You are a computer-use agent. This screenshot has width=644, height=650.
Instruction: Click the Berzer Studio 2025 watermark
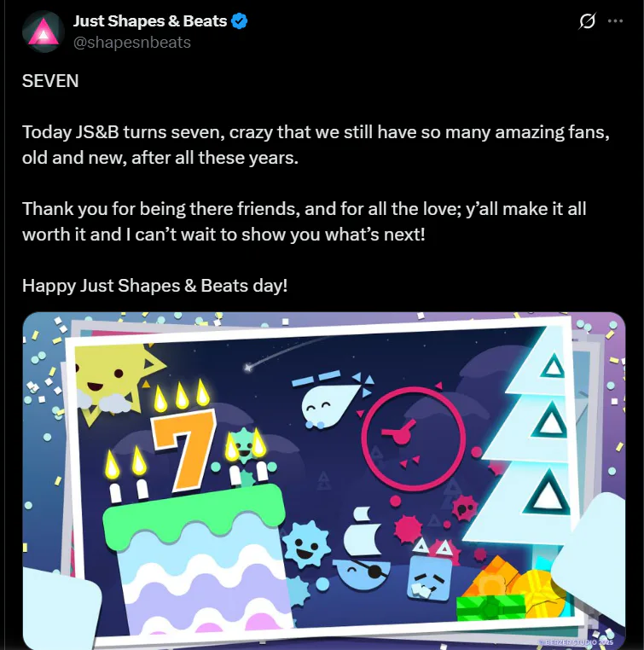coord(577,642)
